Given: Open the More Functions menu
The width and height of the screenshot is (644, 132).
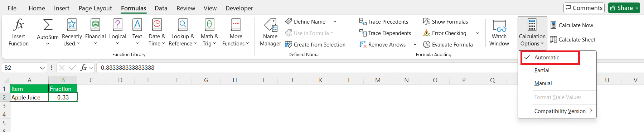Looking at the screenshot, I should point(236,33).
